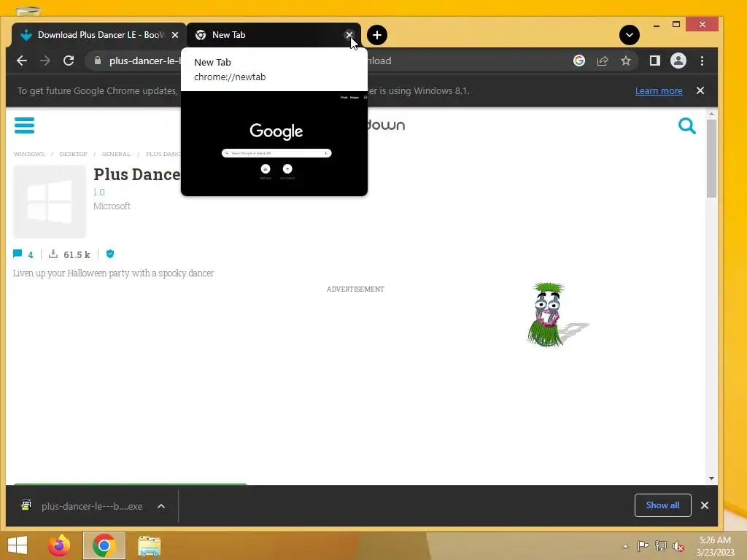
Task: Click the page vertical scrollbar thumb
Action: click(711, 158)
